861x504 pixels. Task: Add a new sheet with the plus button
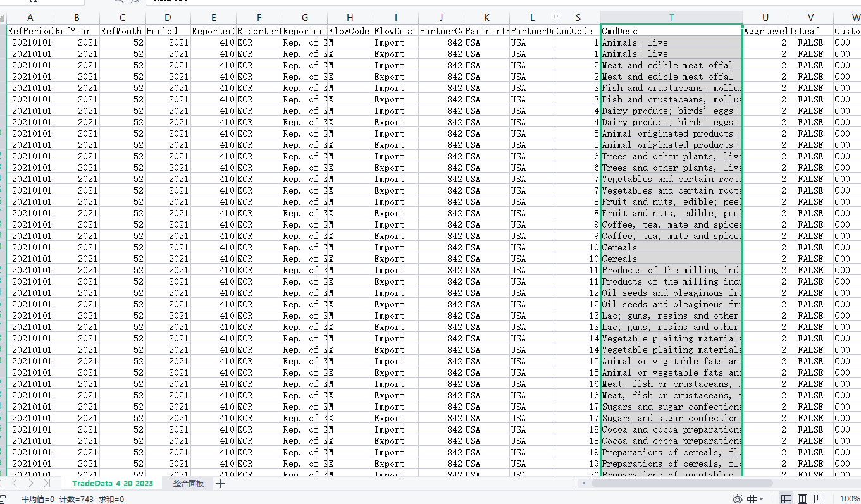click(220, 483)
